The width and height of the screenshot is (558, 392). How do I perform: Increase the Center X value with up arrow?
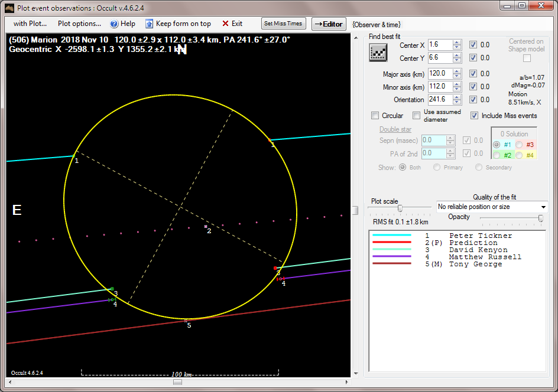coord(457,43)
